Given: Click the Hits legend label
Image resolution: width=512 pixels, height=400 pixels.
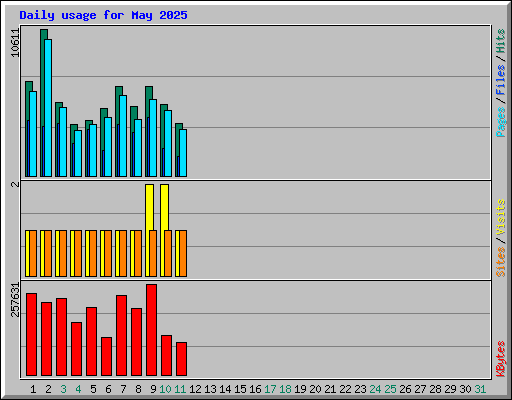Looking at the screenshot, I should (500, 41).
